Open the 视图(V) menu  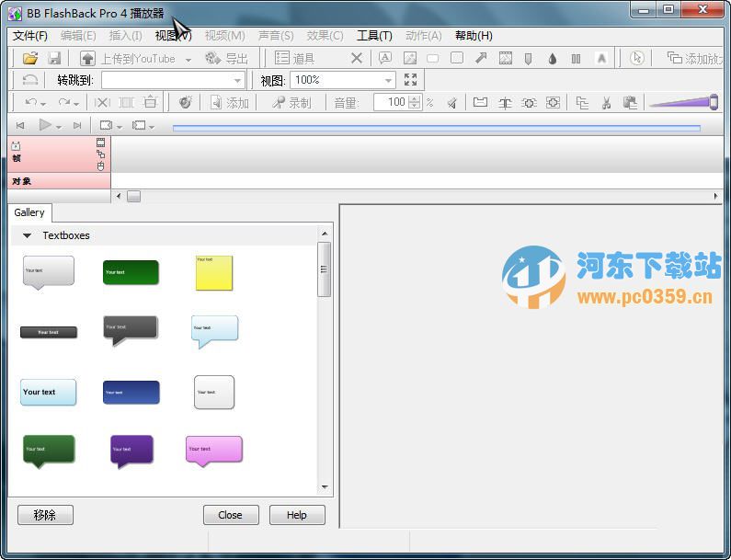(173, 36)
